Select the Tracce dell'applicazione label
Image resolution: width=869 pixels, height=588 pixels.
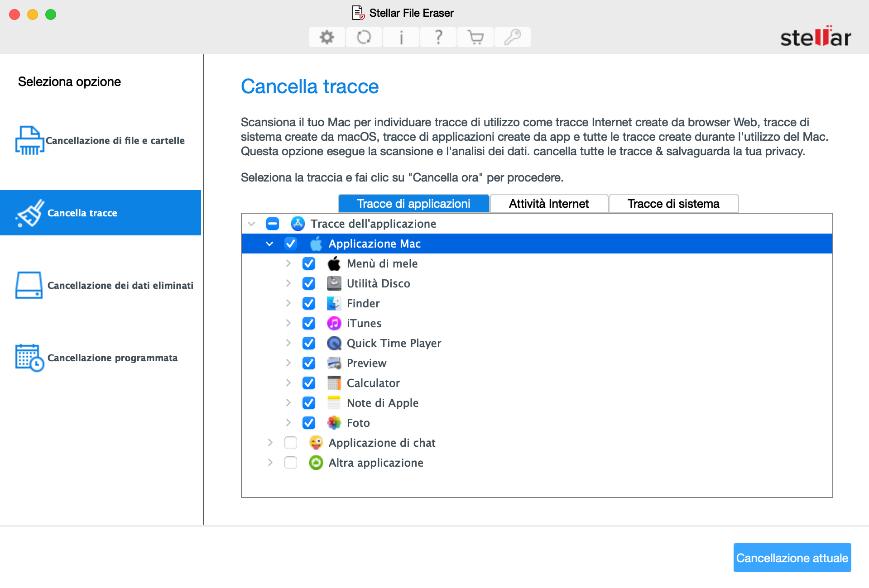pyautogui.click(x=373, y=224)
